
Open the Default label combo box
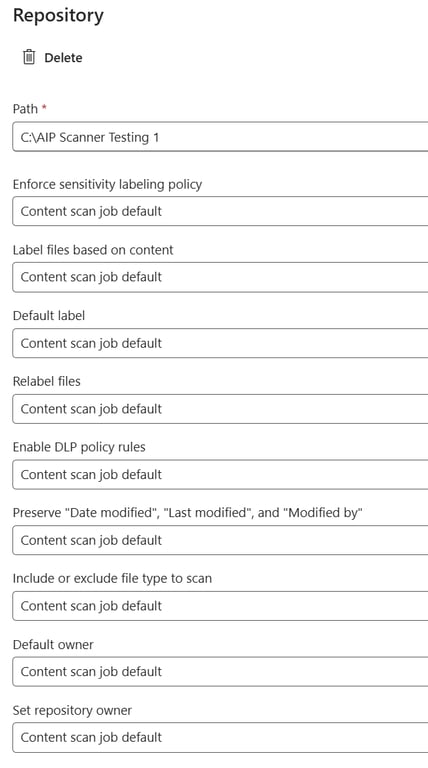pos(220,343)
